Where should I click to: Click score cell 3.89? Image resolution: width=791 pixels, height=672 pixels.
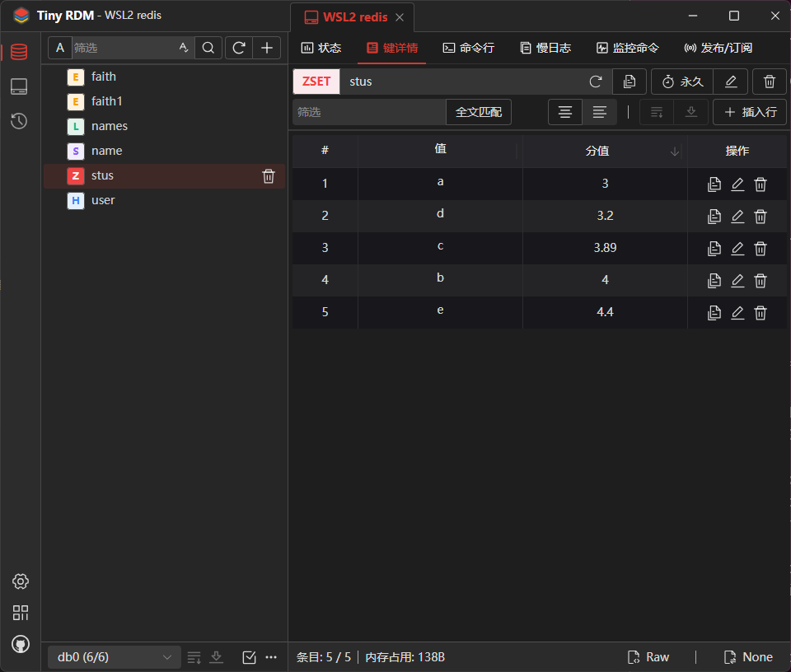[605, 248]
